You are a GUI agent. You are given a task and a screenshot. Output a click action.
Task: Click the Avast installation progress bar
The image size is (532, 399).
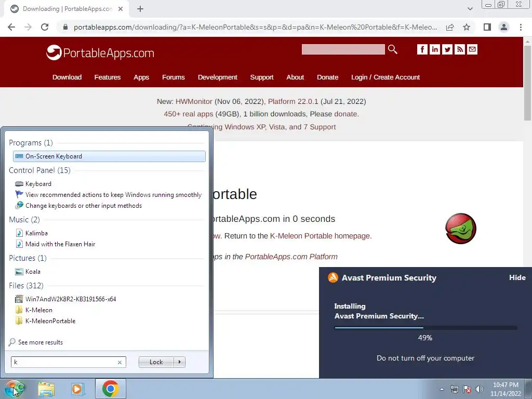point(426,328)
